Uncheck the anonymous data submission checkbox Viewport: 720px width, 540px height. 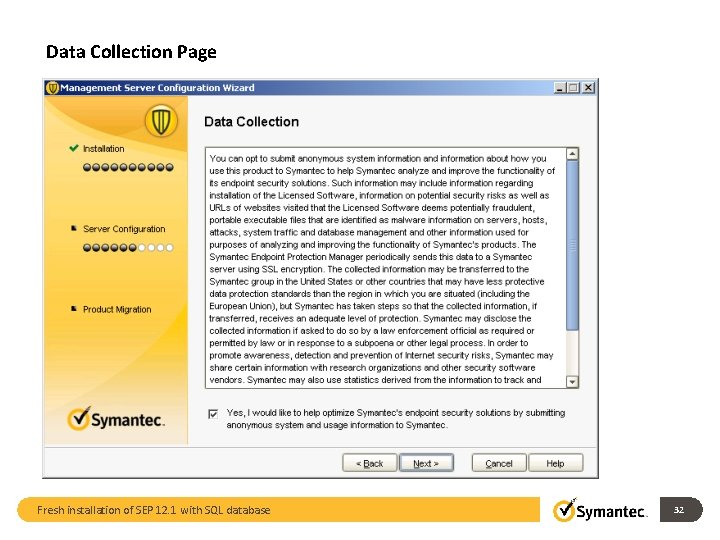point(213,414)
